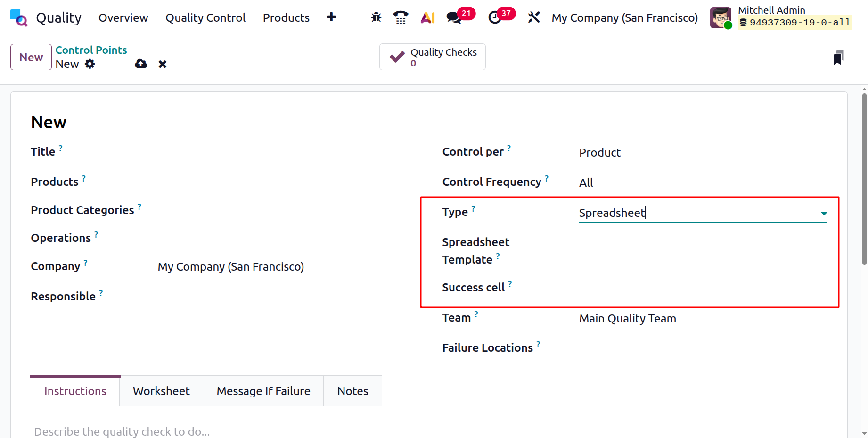868x438 pixels.
Task: Click the bookmark icon
Action: (x=838, y=58)
